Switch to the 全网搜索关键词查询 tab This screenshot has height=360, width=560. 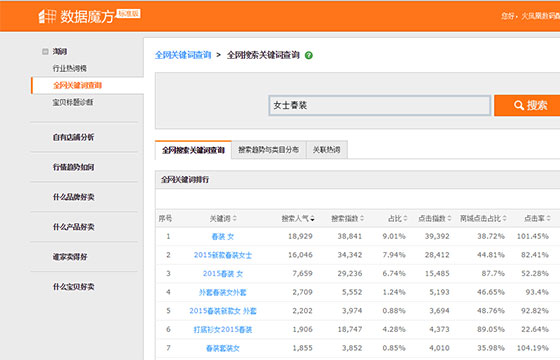coord(193,150)
